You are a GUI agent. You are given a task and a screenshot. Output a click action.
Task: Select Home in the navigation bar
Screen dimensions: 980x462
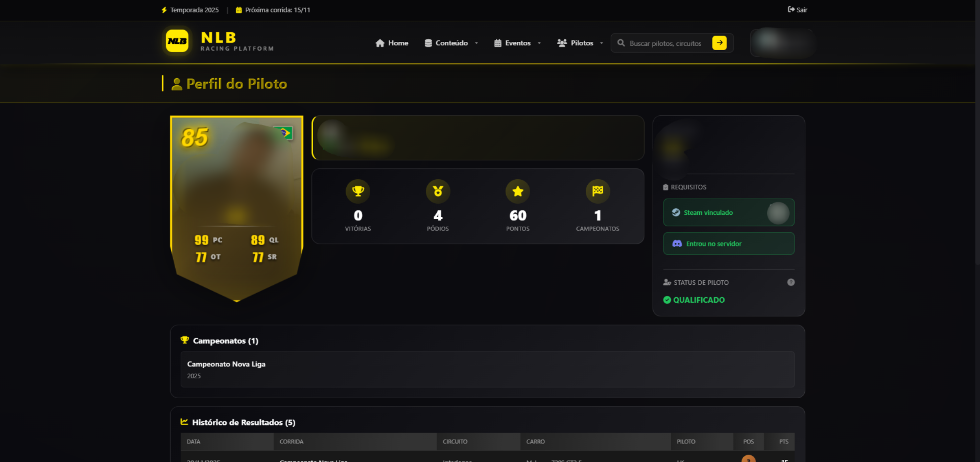392,43
